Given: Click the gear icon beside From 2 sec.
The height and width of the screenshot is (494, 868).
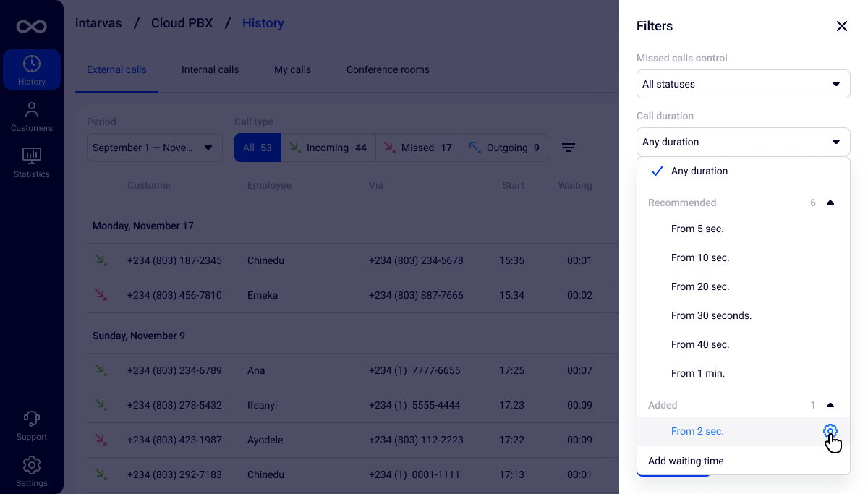Looking at the screenshot, I should pos(830,432).
